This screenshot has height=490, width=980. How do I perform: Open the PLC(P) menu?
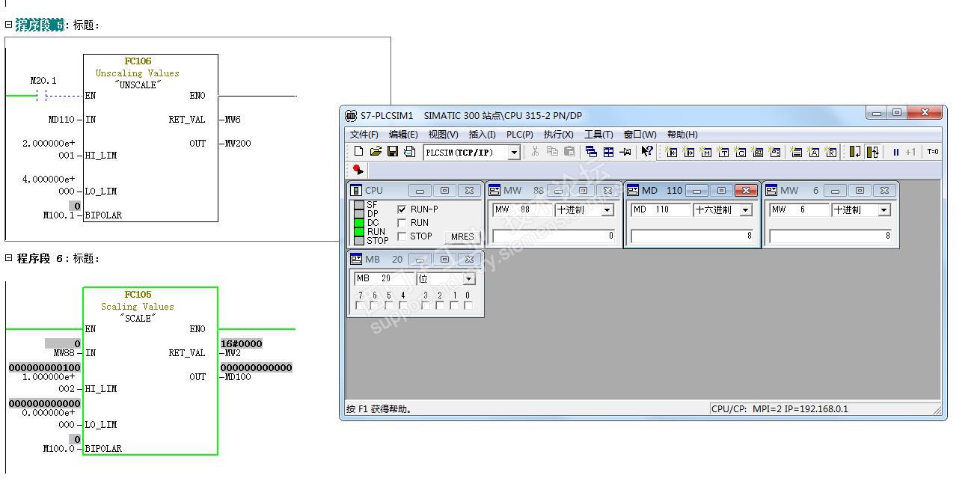coord(520,135)
